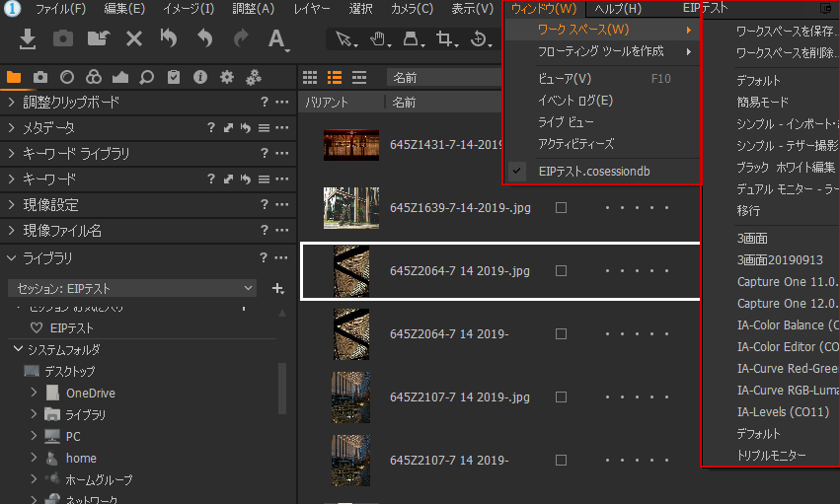Select the Pan hand tool

click(376, 39)
